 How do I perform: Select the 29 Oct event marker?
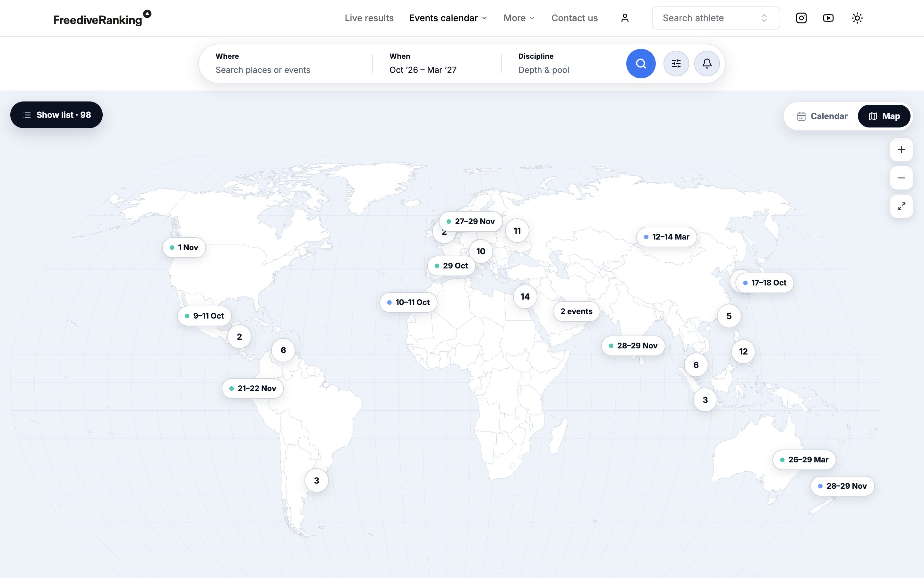tap(451, 266)
